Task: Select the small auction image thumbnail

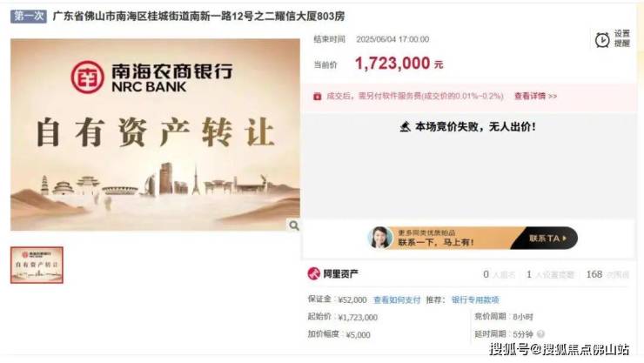Action: tap(37, 265)
